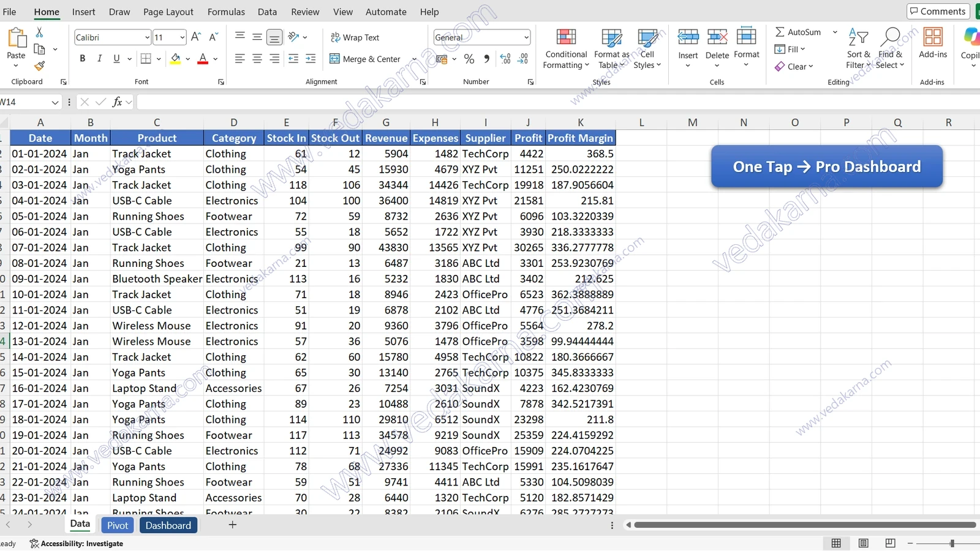
Task: Switch to Page Layout view in status bar
Action: [x=863, y=543]
